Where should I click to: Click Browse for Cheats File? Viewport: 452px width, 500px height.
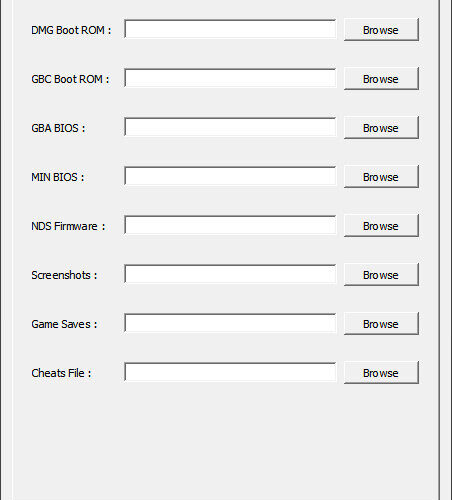(381, 373)
